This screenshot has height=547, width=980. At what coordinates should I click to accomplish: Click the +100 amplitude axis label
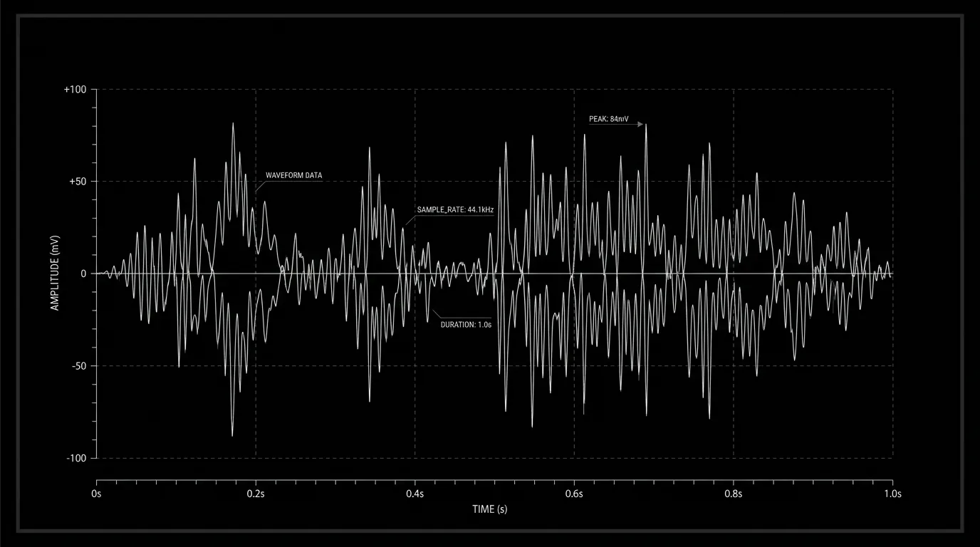click(75, 89)
